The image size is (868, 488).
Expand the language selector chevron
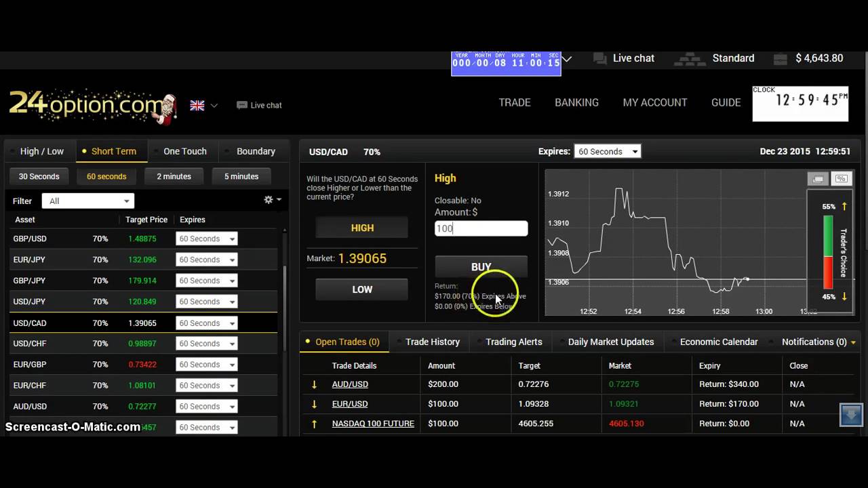coord(214,106)
